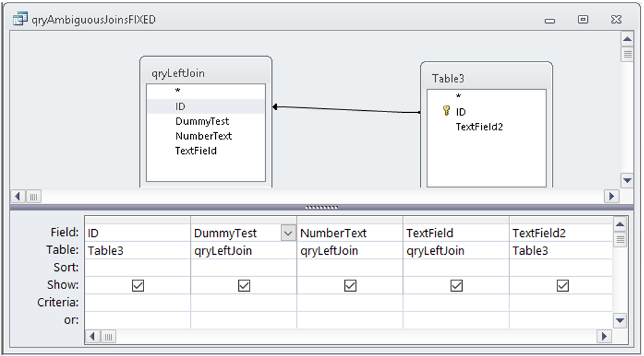
Task: Click Criteria cell in the ID column
Action: click(x=137, y=303)
